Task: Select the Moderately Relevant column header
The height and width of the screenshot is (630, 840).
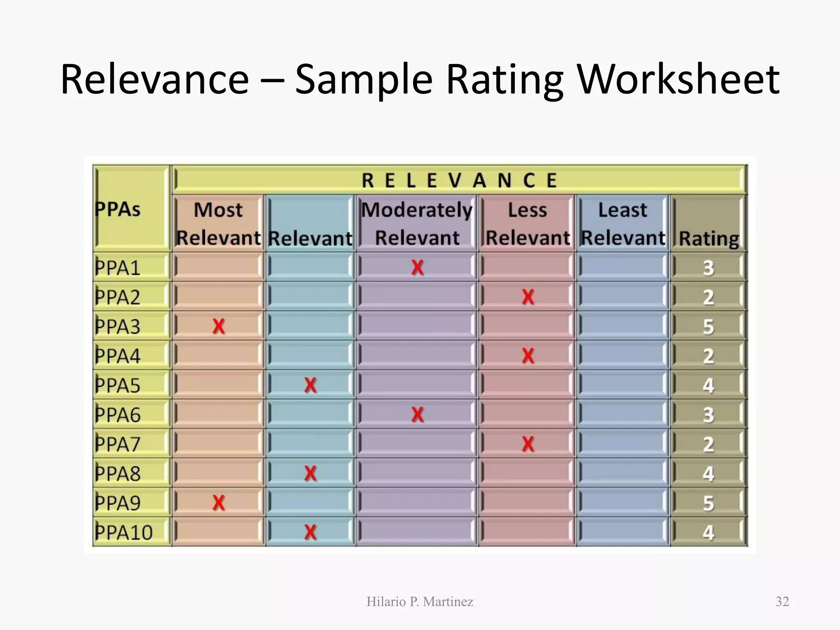Action: pyautogui.click(x=417, y=224)
